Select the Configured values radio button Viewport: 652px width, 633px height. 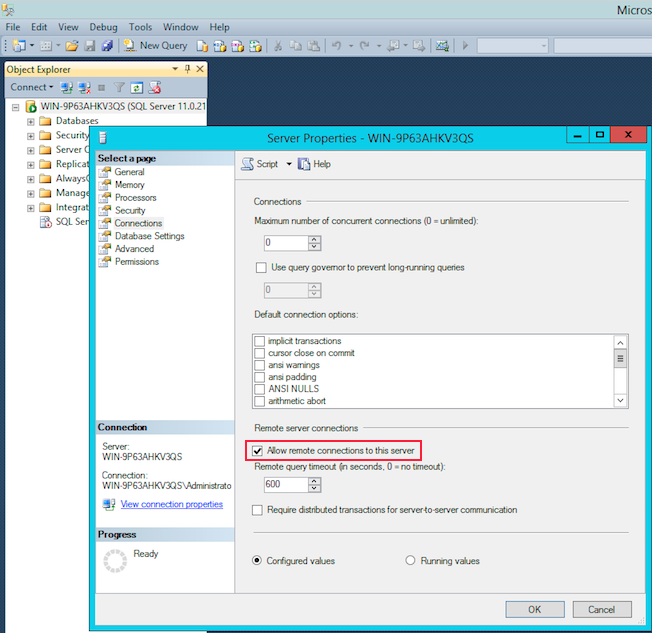pyautogui.click(x=257, y=561)
